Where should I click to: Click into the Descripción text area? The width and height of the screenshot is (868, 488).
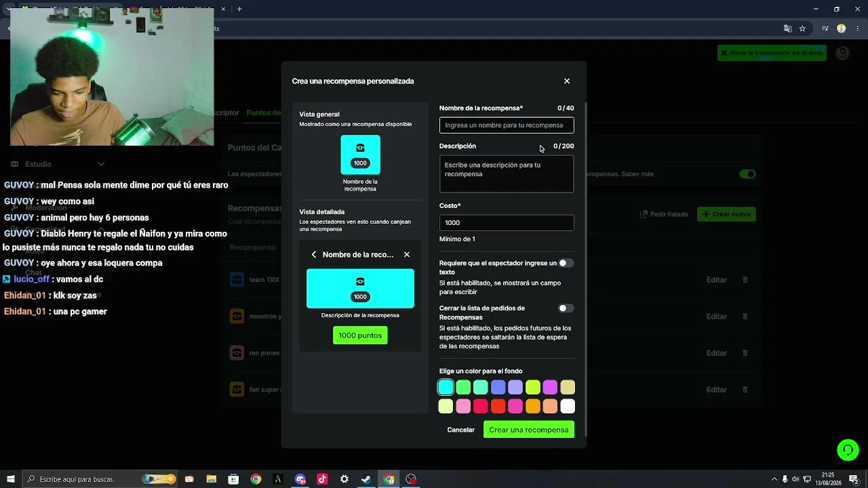(x=507, y=174)
